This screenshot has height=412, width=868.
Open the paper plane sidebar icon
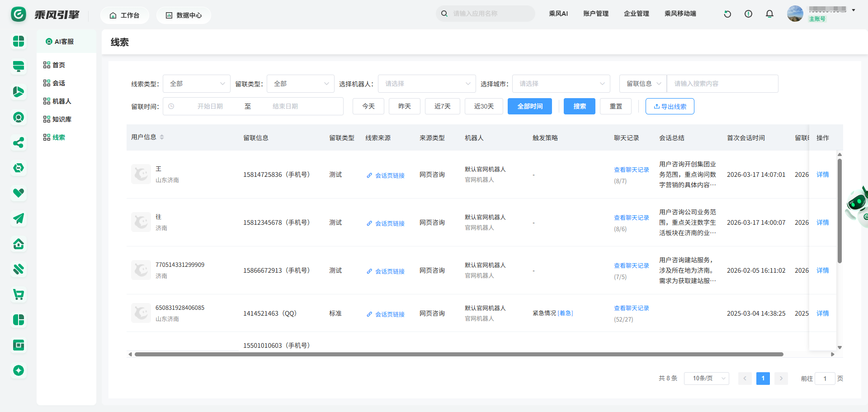19,219
